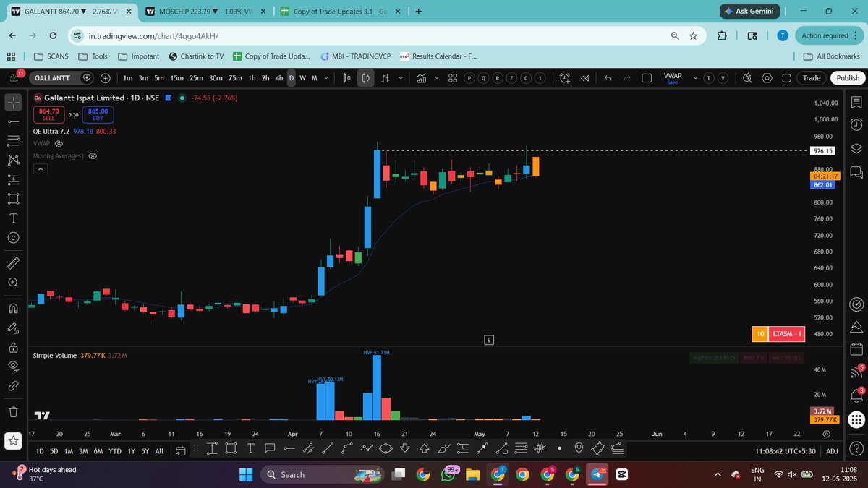The height and width of the screenshot is (488, 868).
Task: Open the chats panel in right sidebar
Action: [856, 172]
